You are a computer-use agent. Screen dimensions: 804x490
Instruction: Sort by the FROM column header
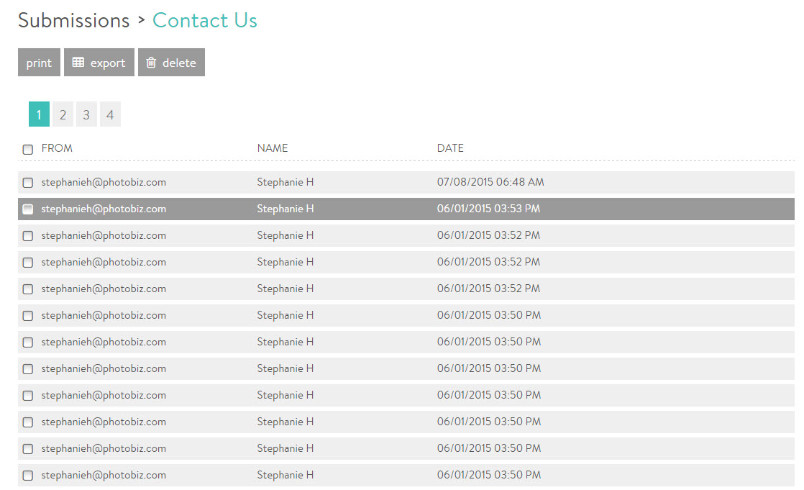point(56,148)
